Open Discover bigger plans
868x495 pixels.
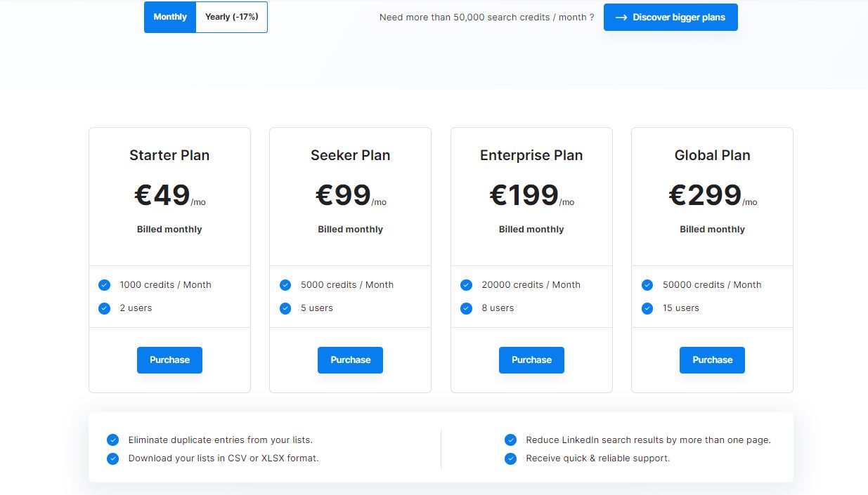click(x=671, y=18)
